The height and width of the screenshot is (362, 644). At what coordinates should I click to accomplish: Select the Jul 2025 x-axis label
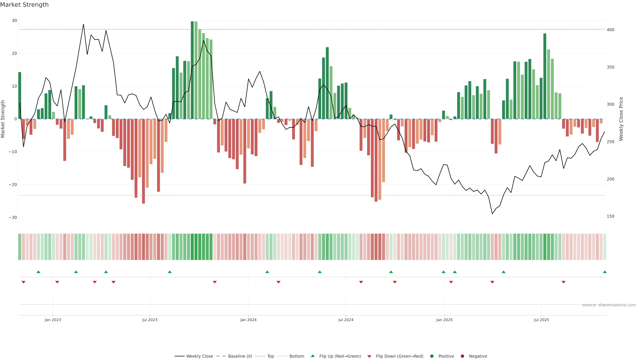(x=541, y=320)
